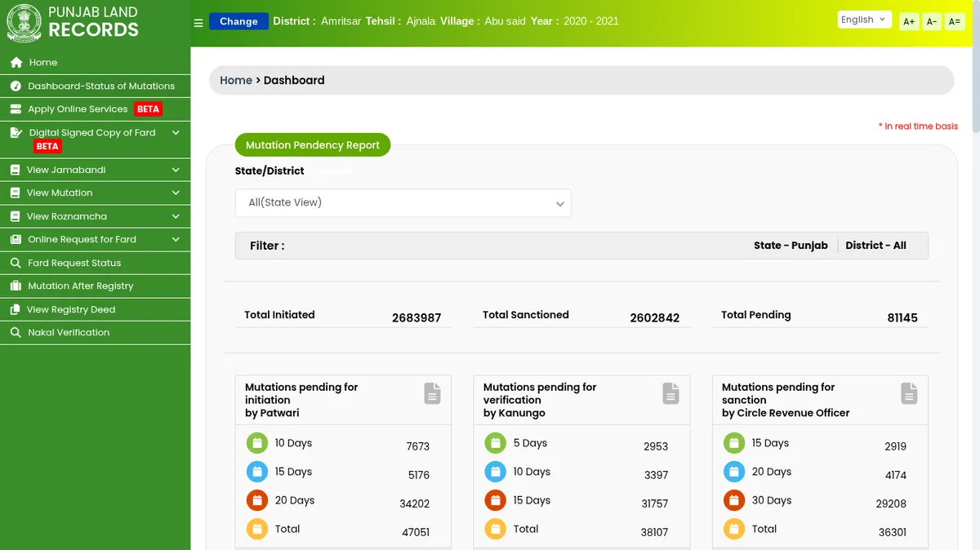Select the Mutation Pendency Report tab
The image size is (980, 550).
(x=313, y=145)
